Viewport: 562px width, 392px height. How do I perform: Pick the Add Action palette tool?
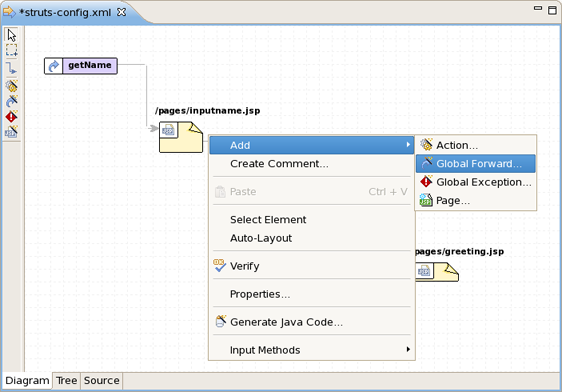coord(11,86)
